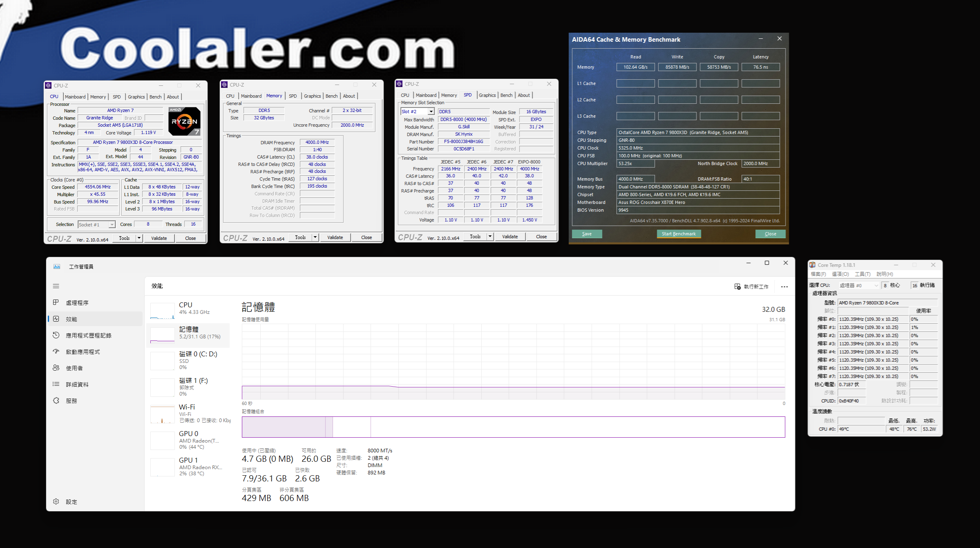The height and width of the screenshot is (548, 980).
Task: Select Performance icon in Task Manager sidebar
Action: 56,319
